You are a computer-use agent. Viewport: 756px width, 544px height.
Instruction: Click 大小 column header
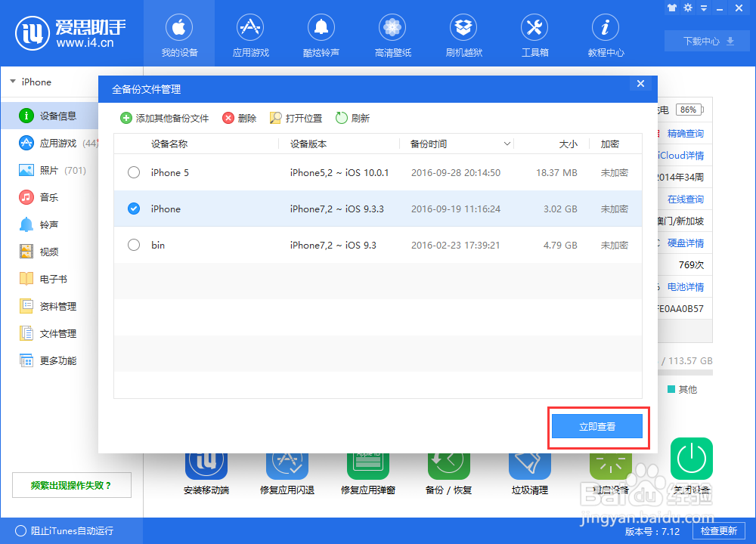pos(568,144)
